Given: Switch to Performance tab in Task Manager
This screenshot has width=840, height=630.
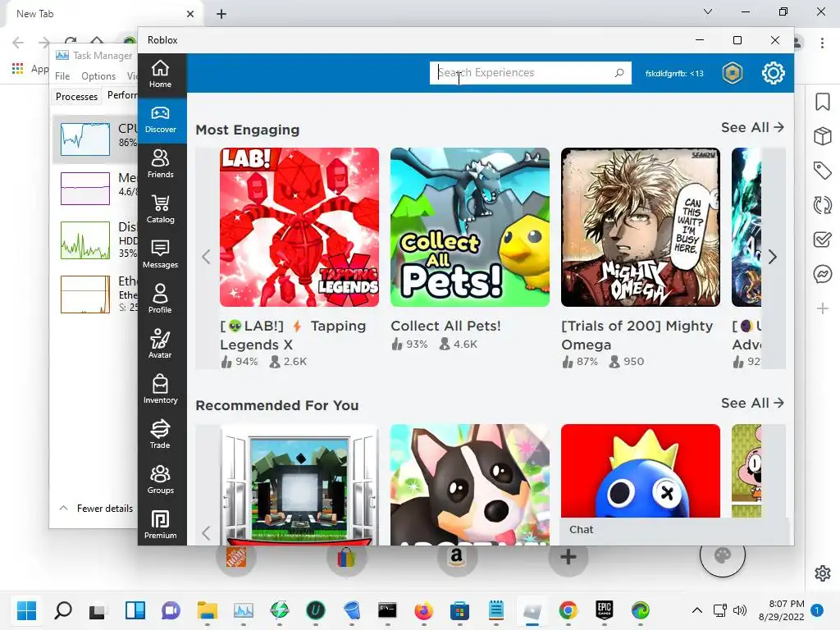Looking at the screenshot, I should tap(122, 95).
